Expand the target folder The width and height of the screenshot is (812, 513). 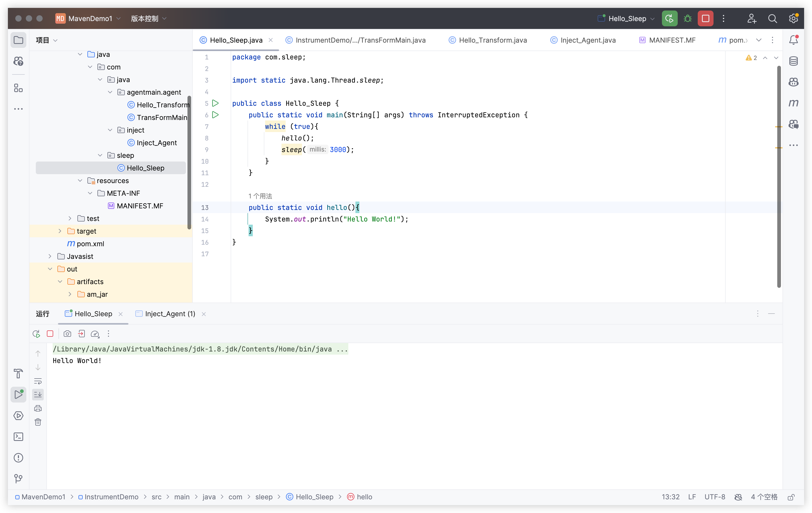click(60, 231)
